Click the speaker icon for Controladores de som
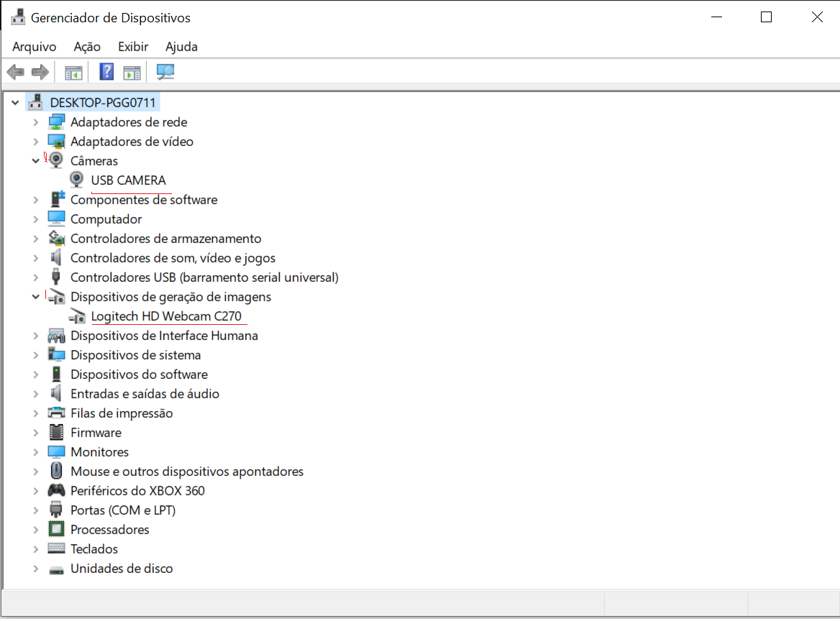The image size is (840, 621). pos(55,257)
